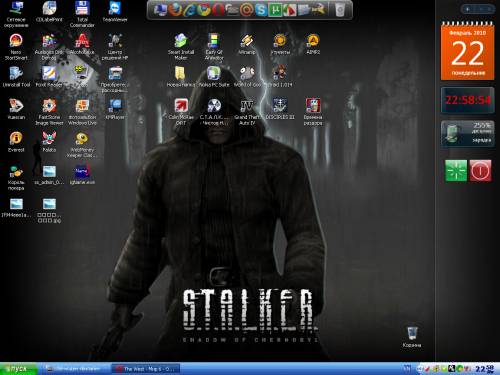Launch the Everest desktop shortcut
This screenshot has height=375, width=500.
(x=16, y=142)
